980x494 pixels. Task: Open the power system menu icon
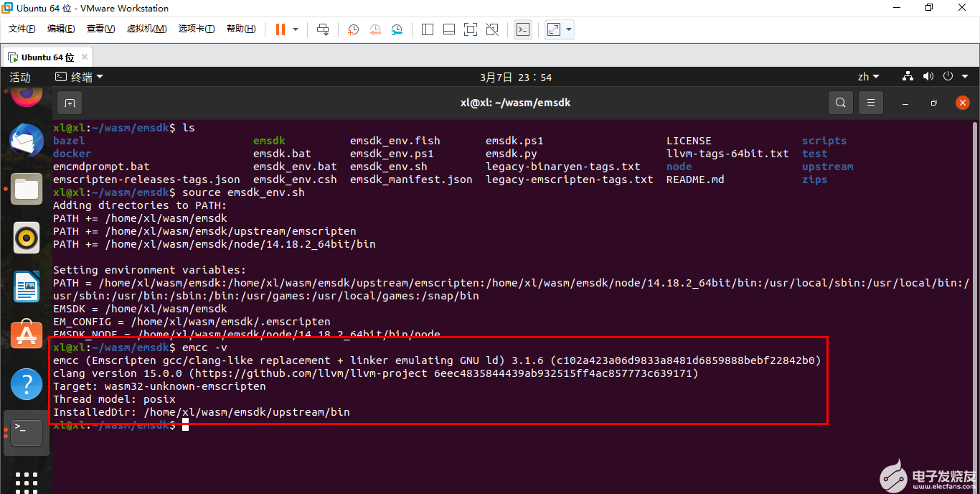[x=948, y=77]
